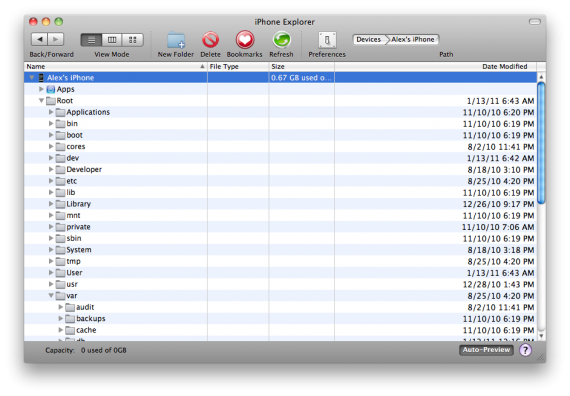
Task: Click the iPhone device icon
Action: (41, 77)
